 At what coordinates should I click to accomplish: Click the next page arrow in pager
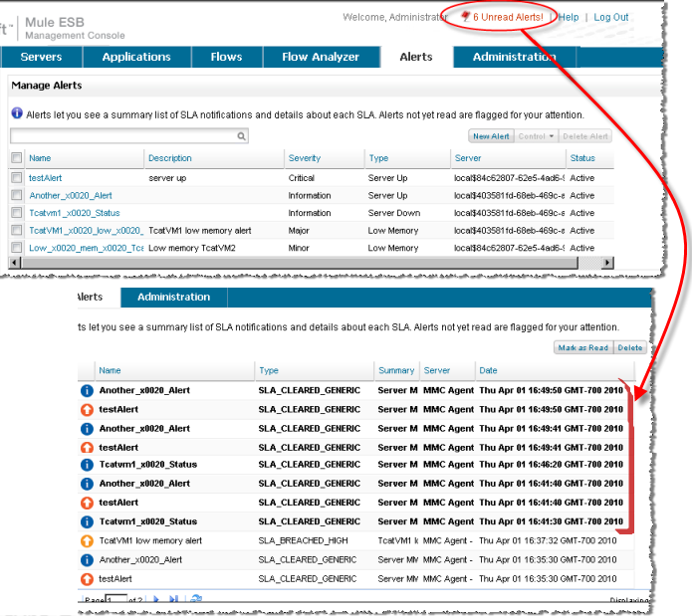coord(155,599)
